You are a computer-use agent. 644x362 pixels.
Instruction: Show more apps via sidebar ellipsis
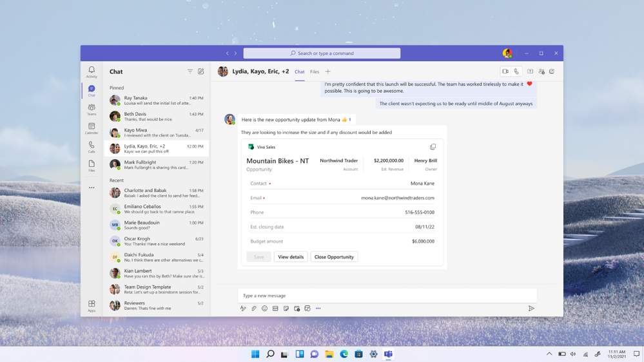pos(92,187)
